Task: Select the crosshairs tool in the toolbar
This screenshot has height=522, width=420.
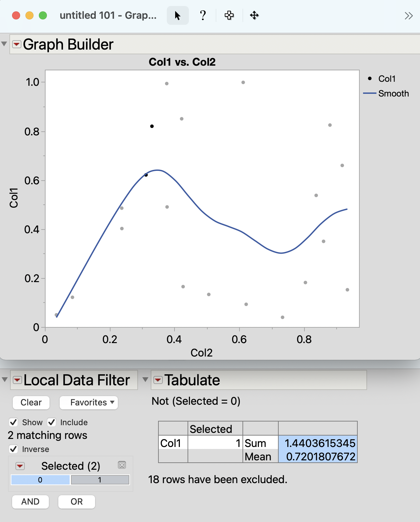Action: pyautogui.click(x=229, y=15)
